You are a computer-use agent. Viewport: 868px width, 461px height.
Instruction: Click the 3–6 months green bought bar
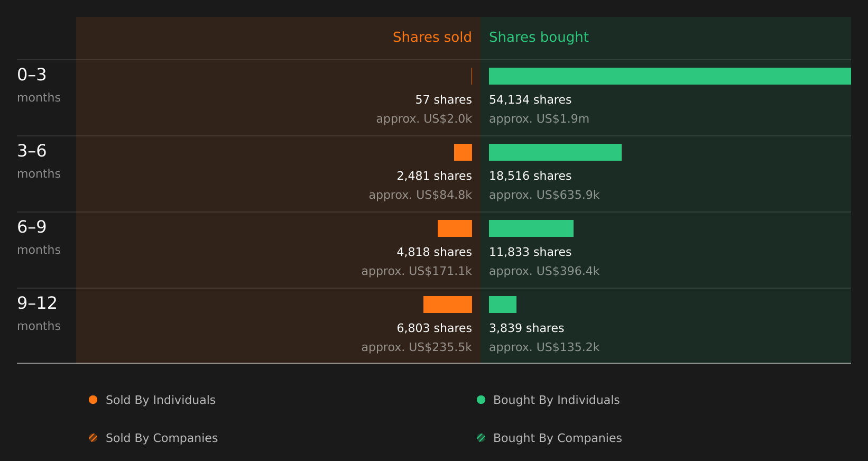tap(555, 152)
